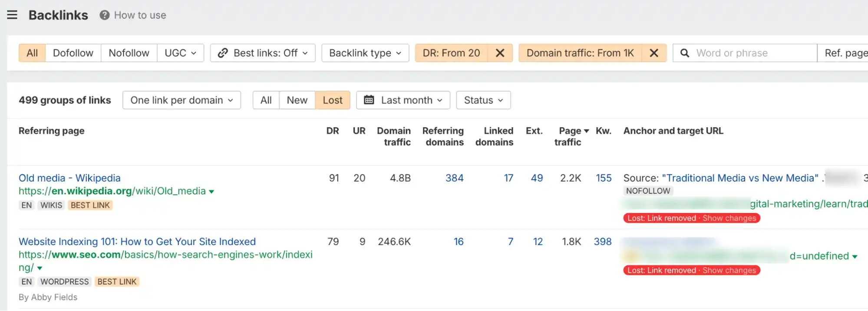868x311 pixels.
Task: Open the Backlink type dropdown
Action: point(365,53)
